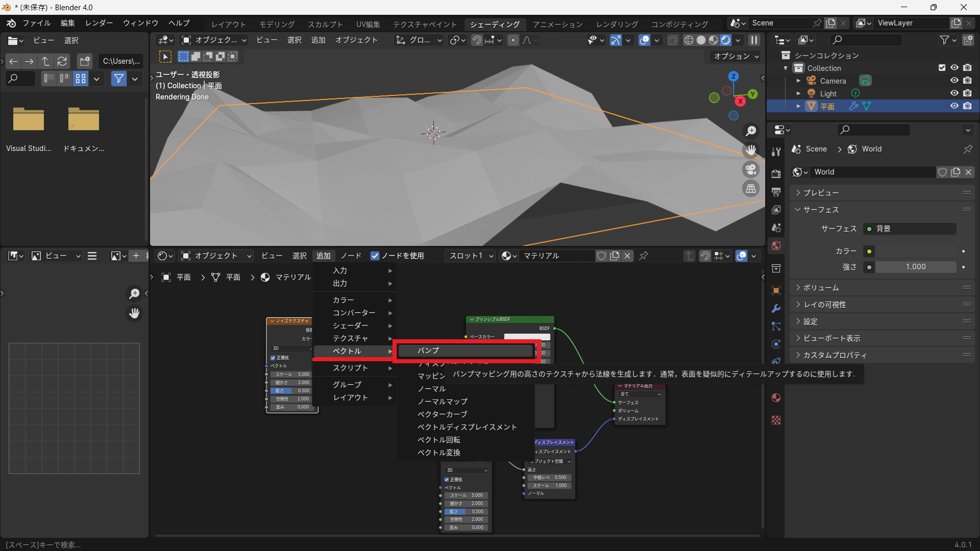Toggle the ノードを使用 checkbox
The width and height of the screenshot is (980, 551).
375,256
